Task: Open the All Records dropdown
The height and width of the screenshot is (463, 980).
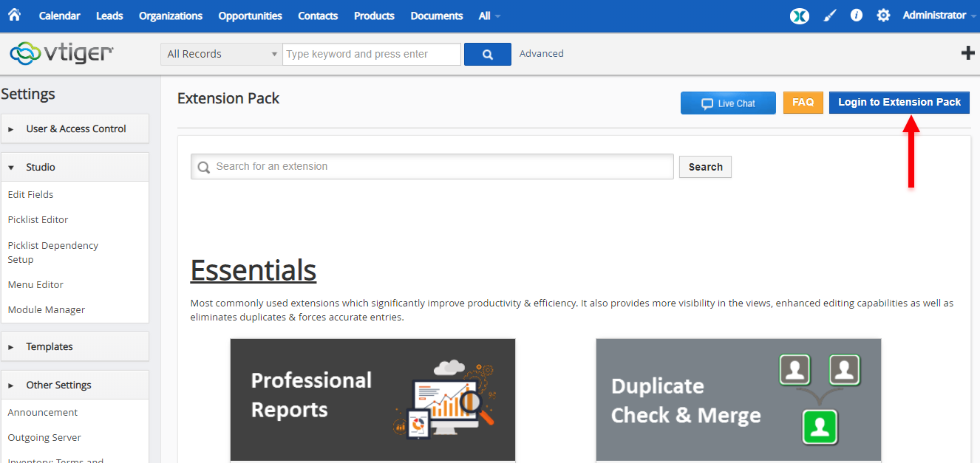Action: (221, 54)
